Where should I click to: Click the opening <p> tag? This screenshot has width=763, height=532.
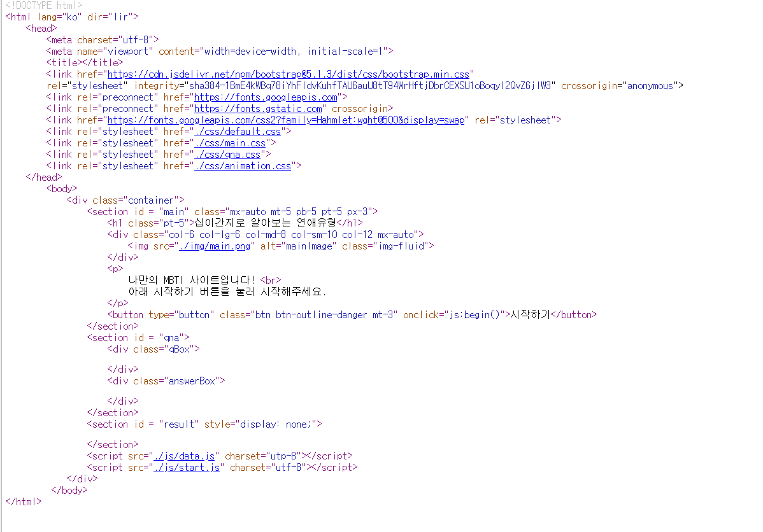pyautogui.click(x=115, y=269)
